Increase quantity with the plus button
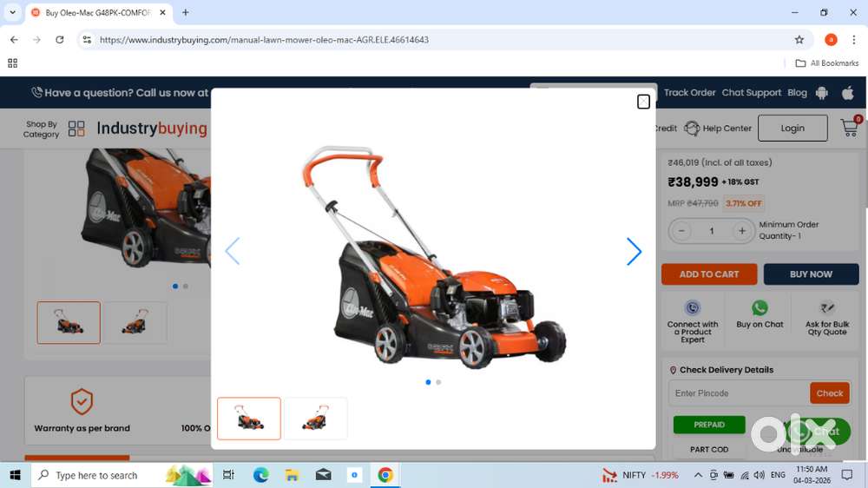The width and height of the screenshot is (868, 488). coord(741,231)
